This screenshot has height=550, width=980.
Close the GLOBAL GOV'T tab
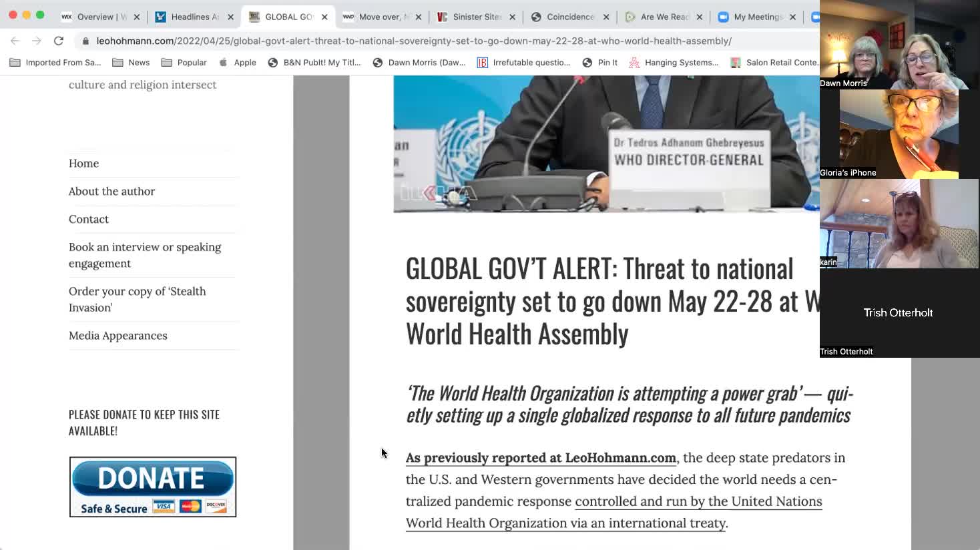pos(324,17)
